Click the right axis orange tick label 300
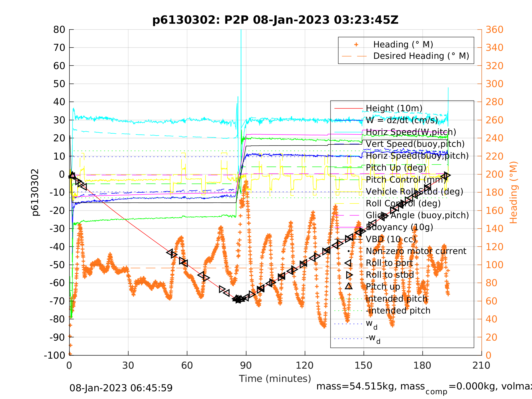 click(494, 84)
